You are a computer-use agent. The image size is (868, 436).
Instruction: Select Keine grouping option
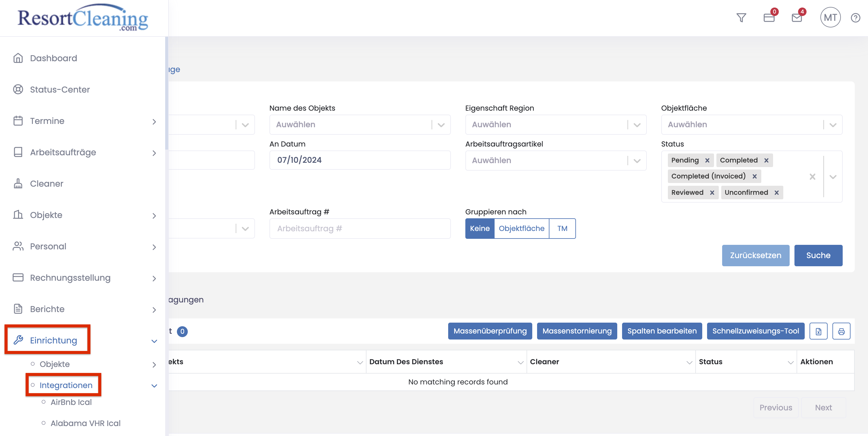coord(480,228)
